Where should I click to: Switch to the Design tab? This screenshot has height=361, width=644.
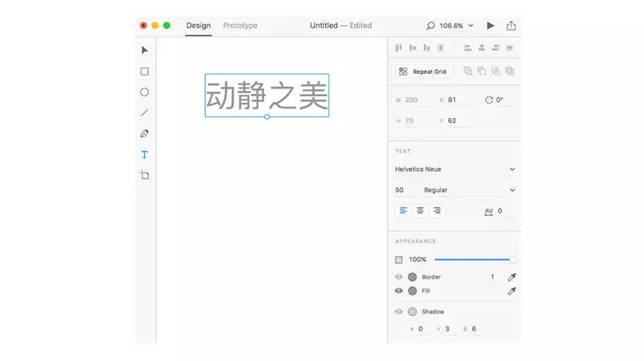(198, 26)
